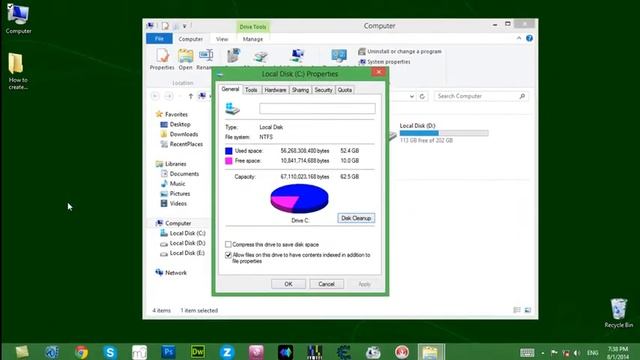Image resolution: width=640 pixels, height=360 pixels.
Task: Open Dreamweaver from the taskbar
Action: pyautogui.click(x=198, y=351)
